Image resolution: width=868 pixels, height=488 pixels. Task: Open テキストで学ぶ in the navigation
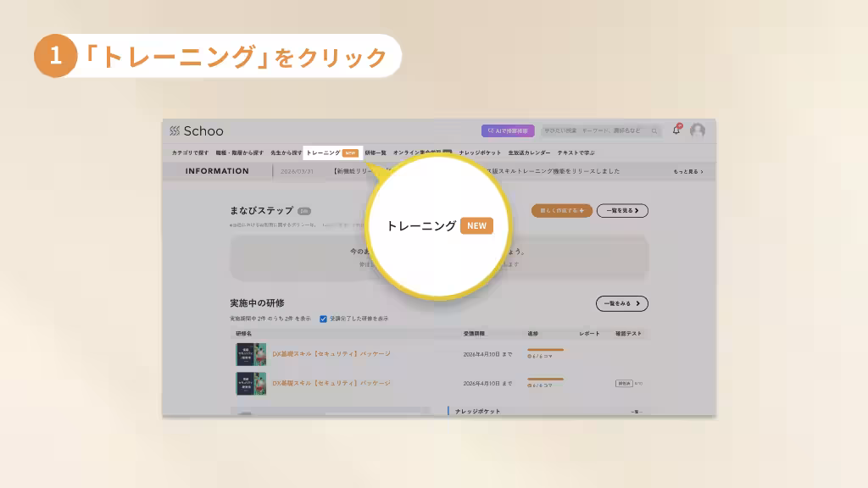click(576, 152)
